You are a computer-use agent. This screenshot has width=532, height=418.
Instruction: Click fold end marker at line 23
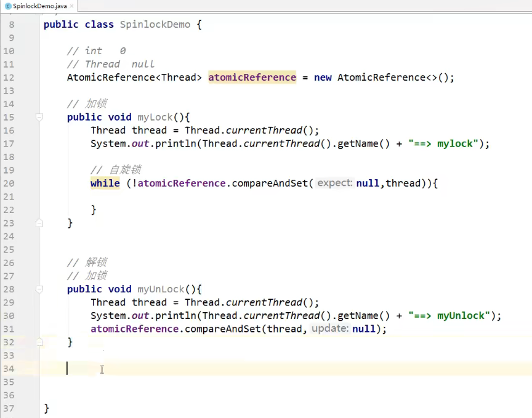pos(39,223)
